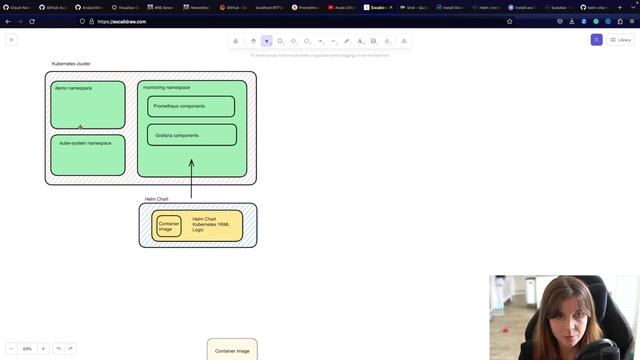The height and width of the screenshot is (360, 640).
Task: Go back in the browser
Action: [x=8, y=21]
